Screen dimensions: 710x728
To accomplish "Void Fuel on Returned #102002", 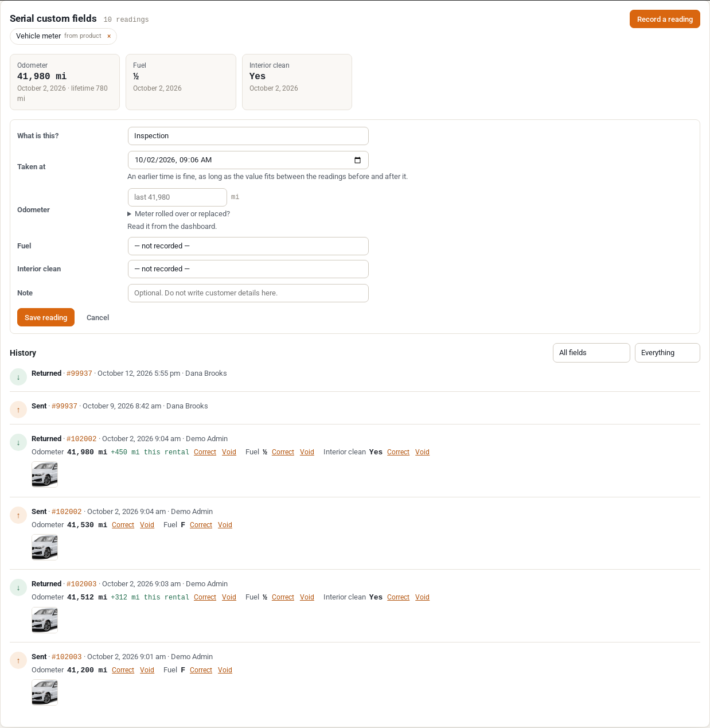I will point(307,452).
